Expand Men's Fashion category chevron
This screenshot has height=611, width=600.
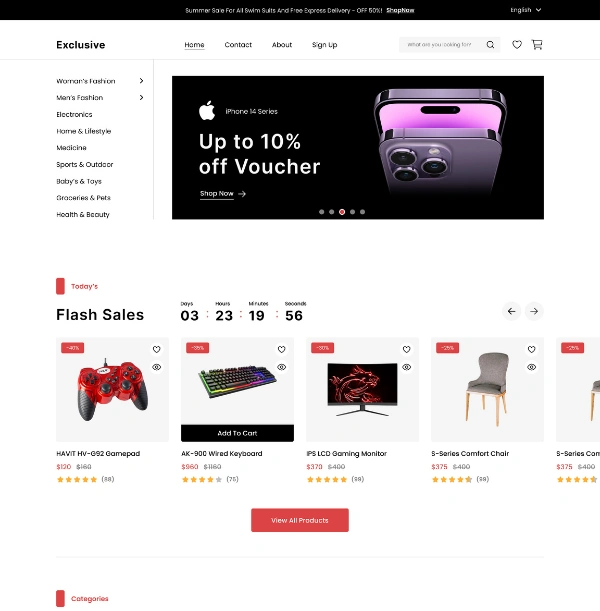tap(141, 97)
